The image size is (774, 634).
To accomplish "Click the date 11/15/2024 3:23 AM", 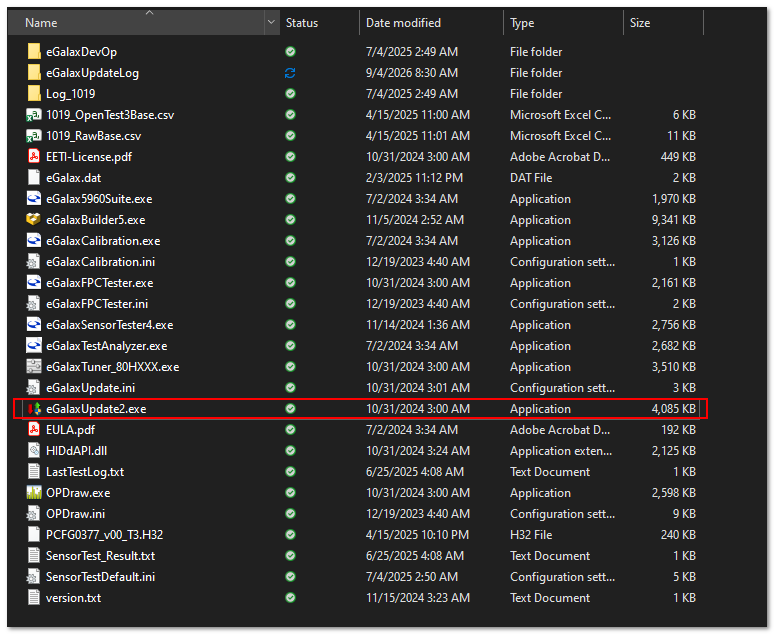I will (x=418, y=598).
